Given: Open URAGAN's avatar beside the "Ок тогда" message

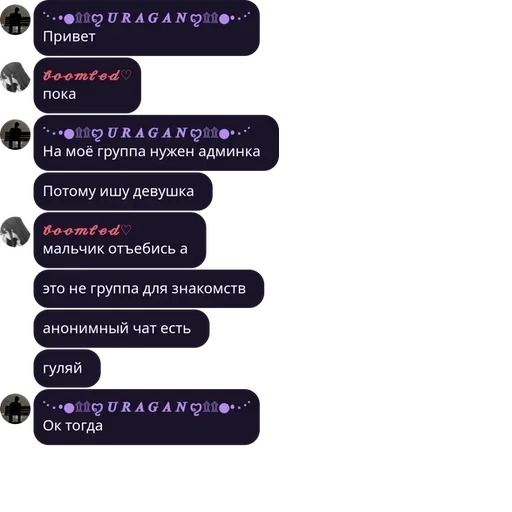Looking at the screenshot, I should click(15, 409).
